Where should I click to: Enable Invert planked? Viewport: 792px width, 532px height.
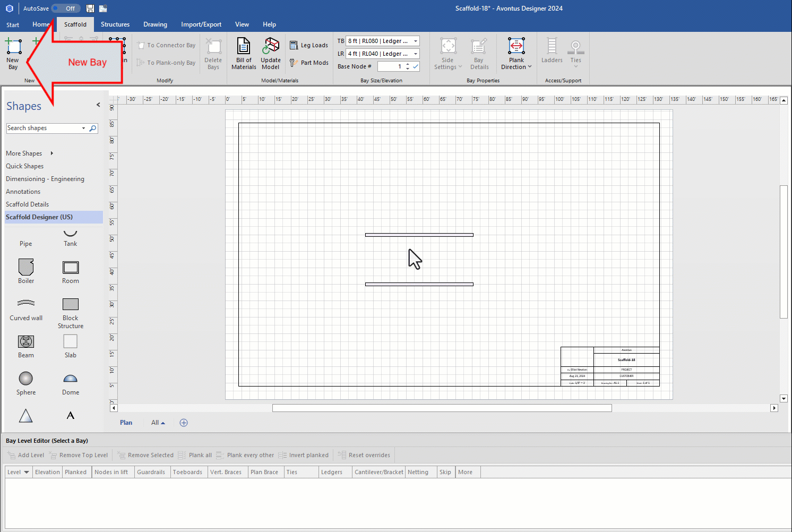(x=304, y=455)
